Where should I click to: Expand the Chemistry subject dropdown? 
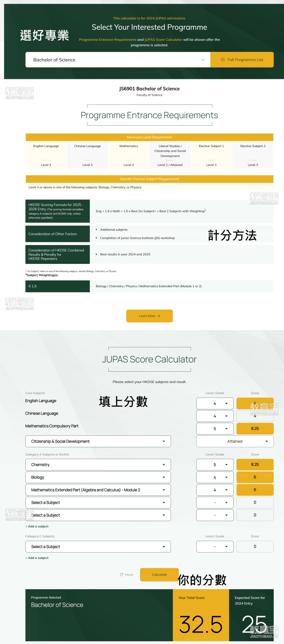(98, 465)
